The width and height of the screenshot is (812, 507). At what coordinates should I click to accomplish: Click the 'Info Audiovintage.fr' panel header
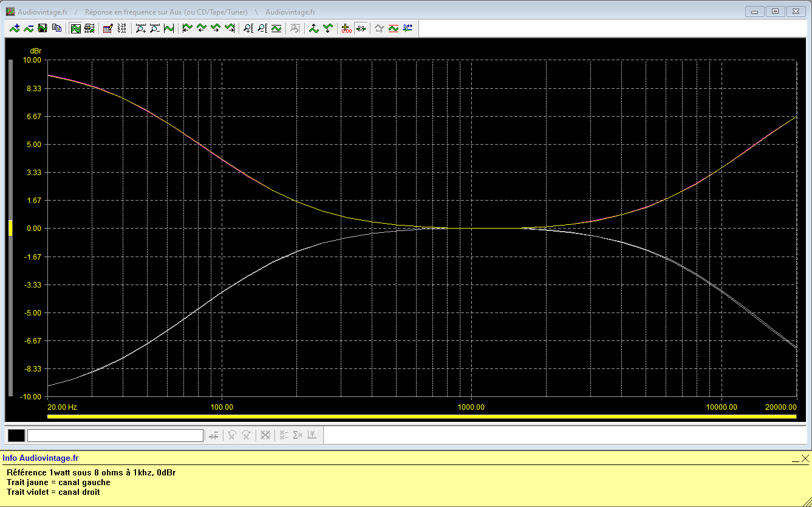coord(41,458)
